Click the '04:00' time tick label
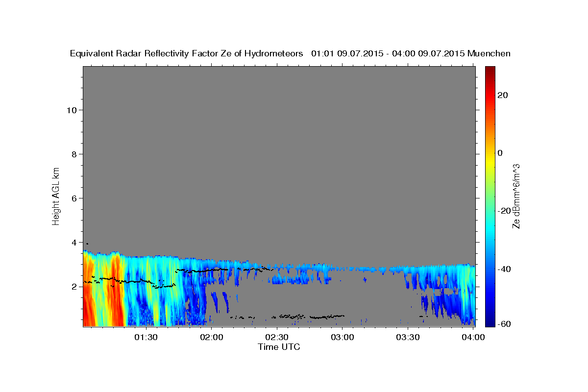This screenshot has height=392, width=588. click(473, 338)
